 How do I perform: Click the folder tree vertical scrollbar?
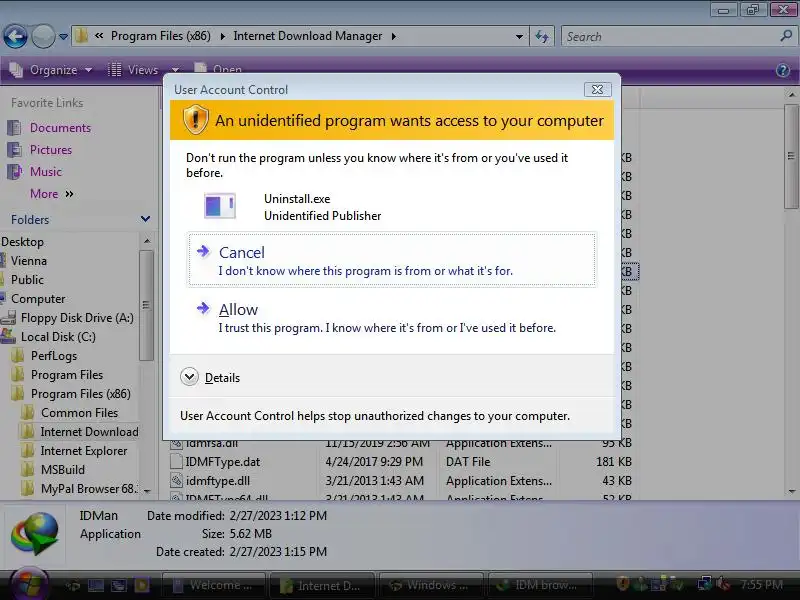point(146,305)
